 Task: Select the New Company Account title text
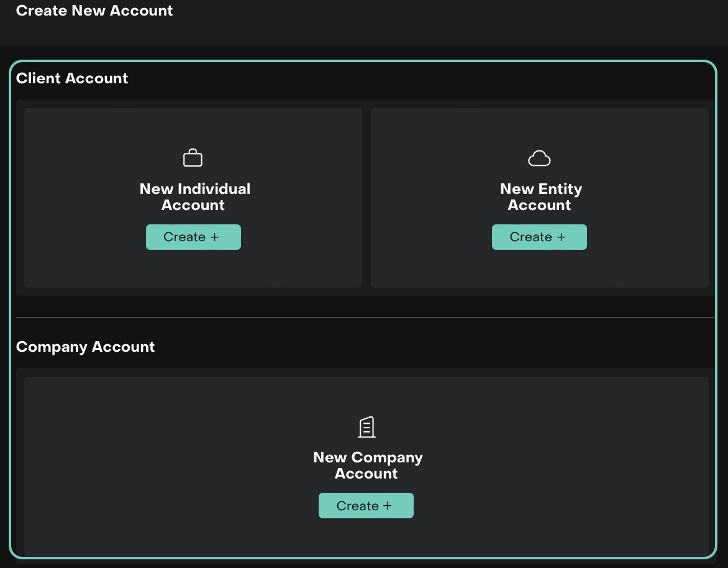(x=367, y=465)
